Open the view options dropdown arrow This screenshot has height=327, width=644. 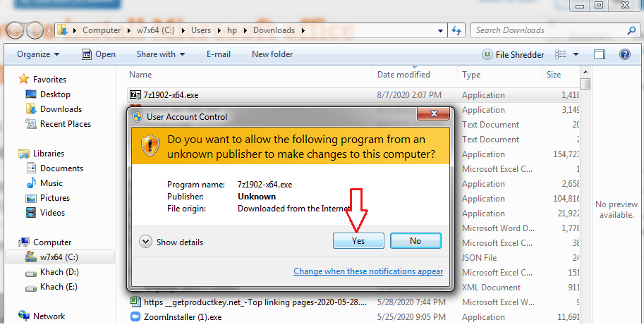point(576,54)
